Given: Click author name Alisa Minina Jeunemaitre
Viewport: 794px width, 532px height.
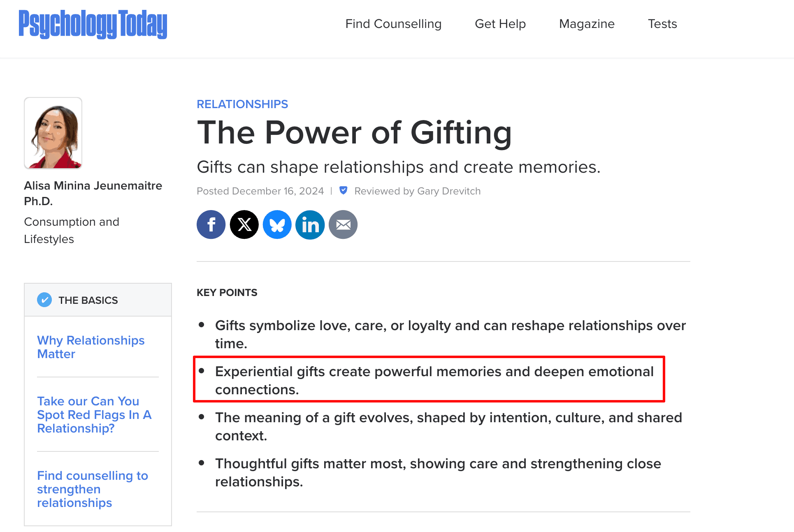Looking at the screenshot, I should (x=93, y=186).
